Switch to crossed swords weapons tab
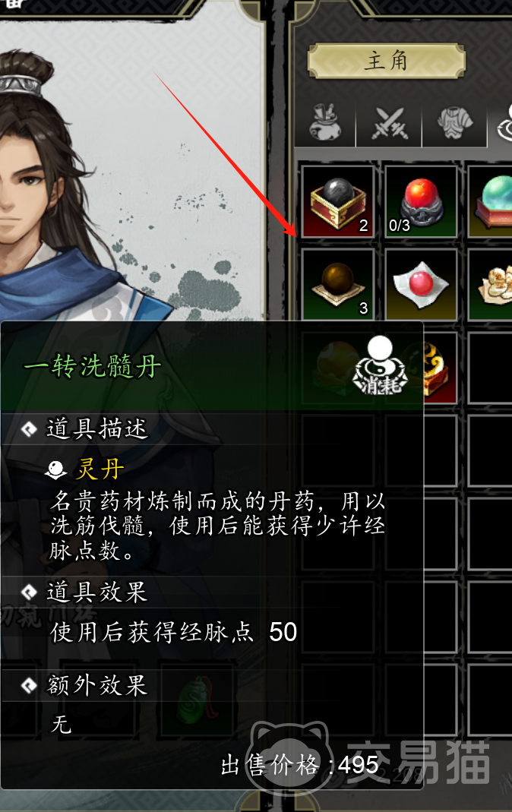The height and width of the screenshot is (812, 512). [x=389, y=122]
